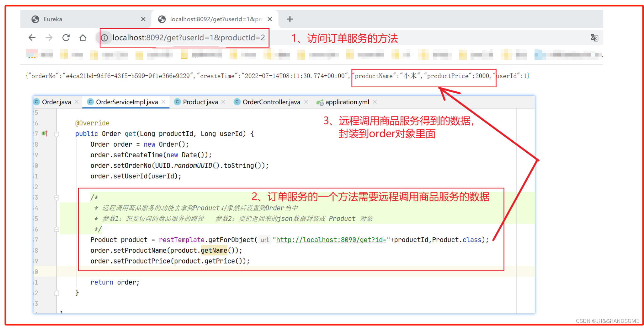The width and height of the screenshot is (644, 326).
Task: Go back with the browser back arrow
Action: tap(32, 38)
